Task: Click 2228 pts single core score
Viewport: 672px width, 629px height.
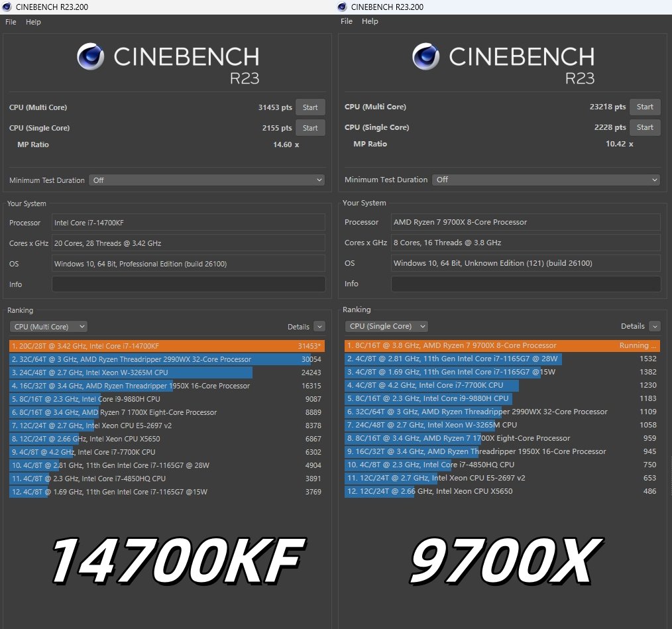Action: pyautogui.click(x=610, y=127)
